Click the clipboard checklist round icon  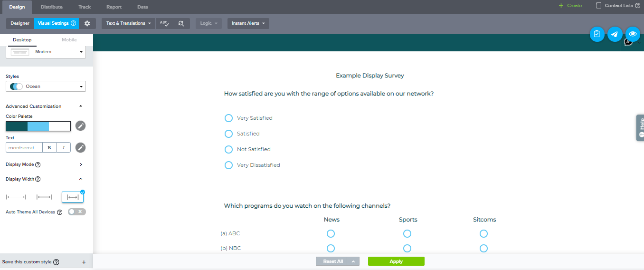597,34
